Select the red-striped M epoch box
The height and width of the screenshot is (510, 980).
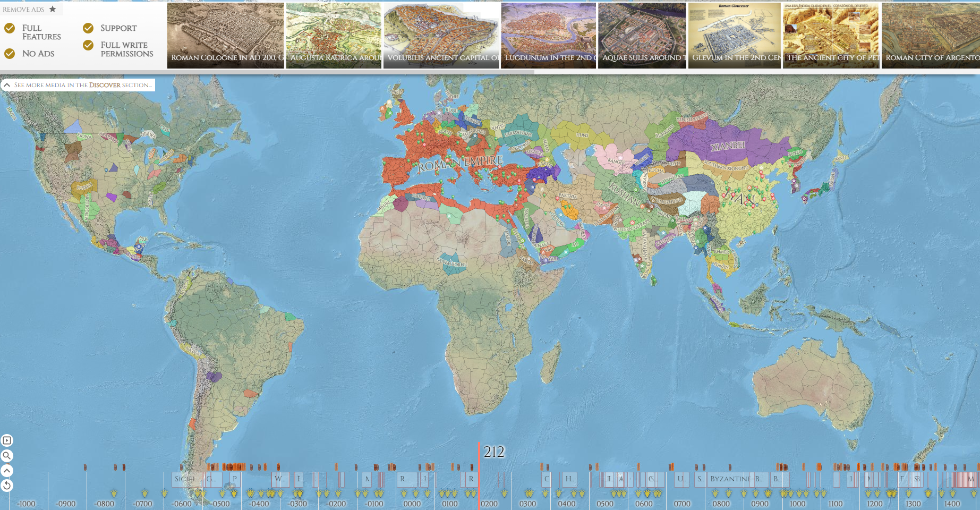[x=971, y=479]
